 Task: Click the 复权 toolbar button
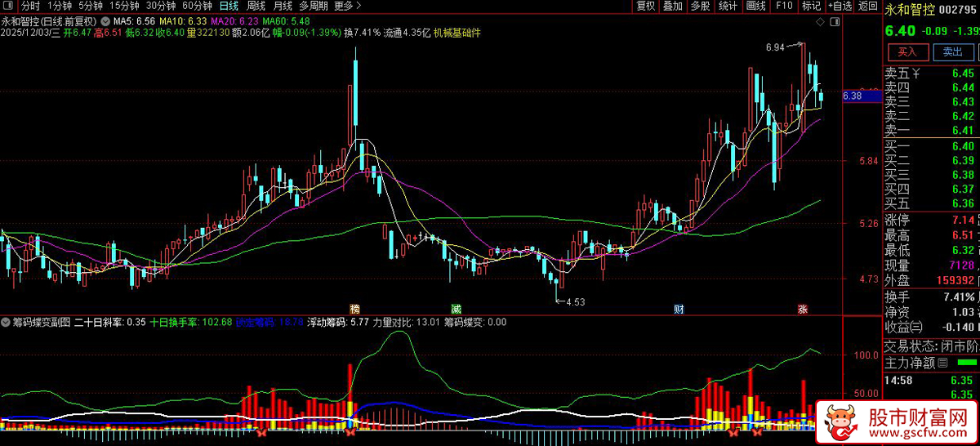click(x=645, y=6)
